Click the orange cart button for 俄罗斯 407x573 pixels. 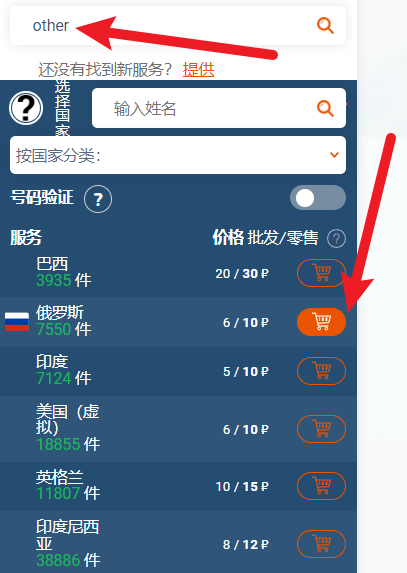coord(322,322)
